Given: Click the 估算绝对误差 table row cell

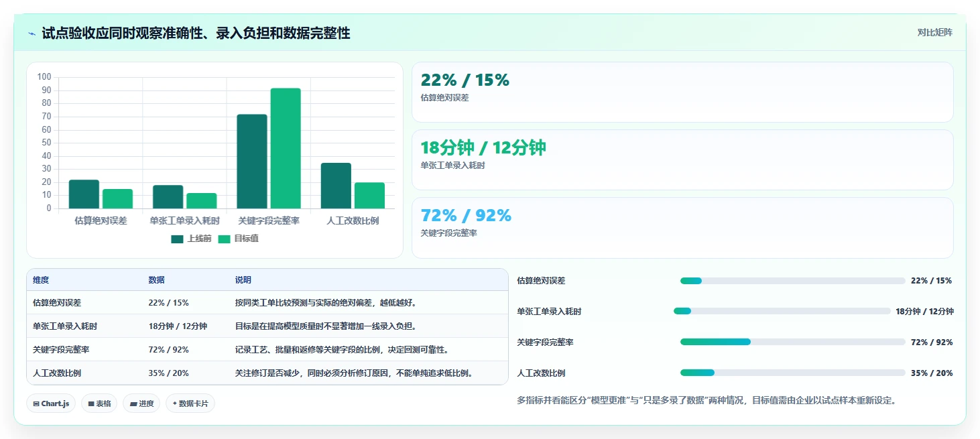Looking at the screenshot, I should (57, 303).
